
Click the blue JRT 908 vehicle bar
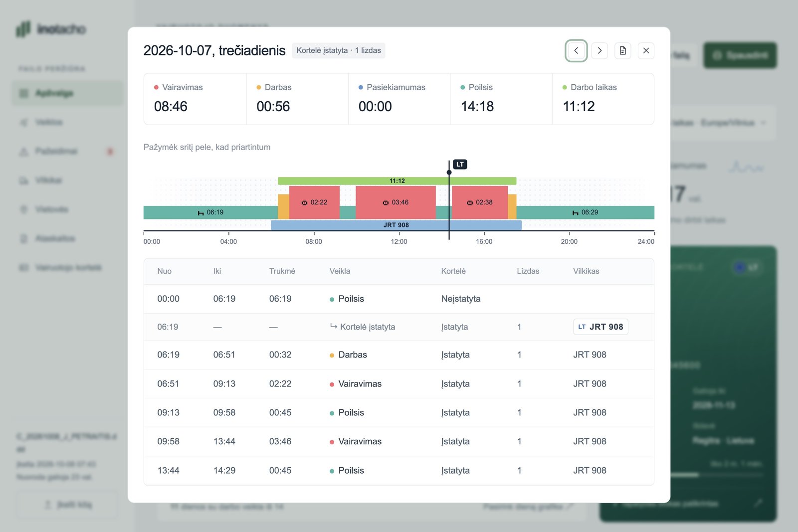[396, 225]
